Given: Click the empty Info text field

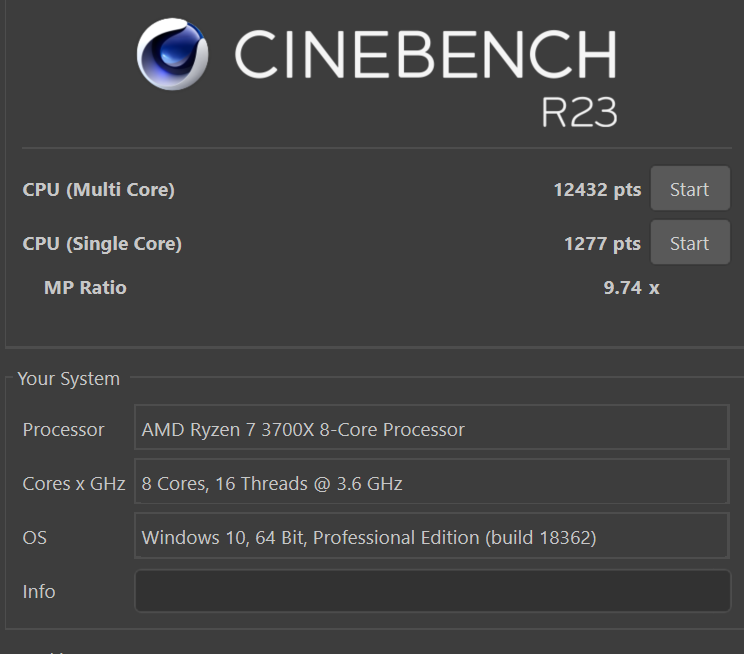Looking at the screenshot, I should pyautogui.click(x=432, y=591).
